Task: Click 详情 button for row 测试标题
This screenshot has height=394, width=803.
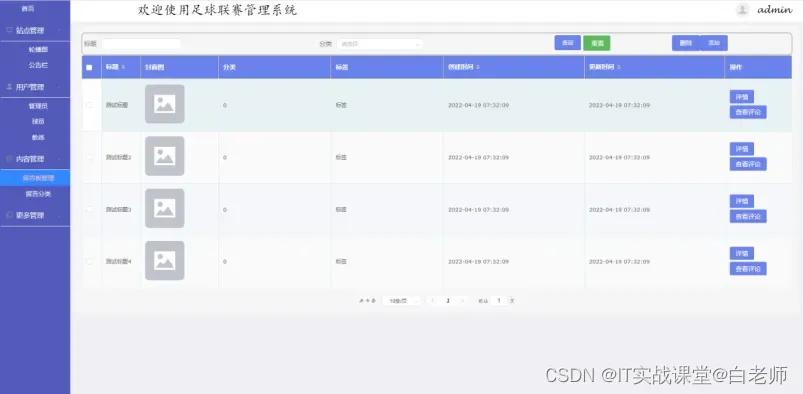Action: click(x=742, y=96)
